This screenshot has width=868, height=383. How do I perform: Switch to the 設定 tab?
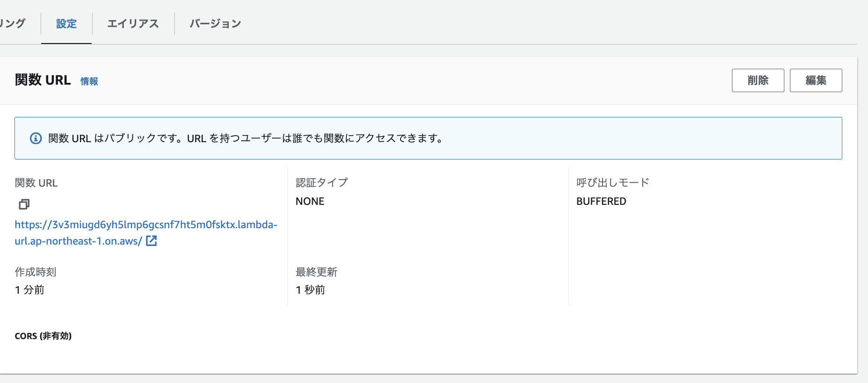pos(66,24)
